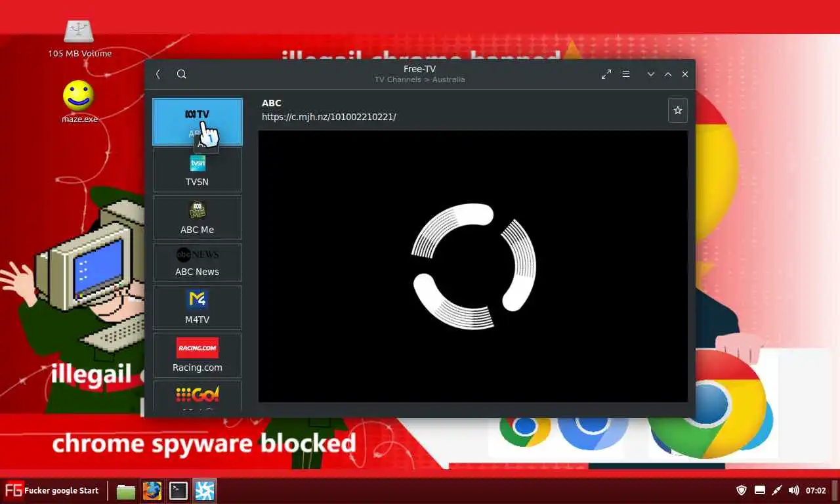
Task: Maximize the Free-TV window up arrow
Action: [668, 74]
